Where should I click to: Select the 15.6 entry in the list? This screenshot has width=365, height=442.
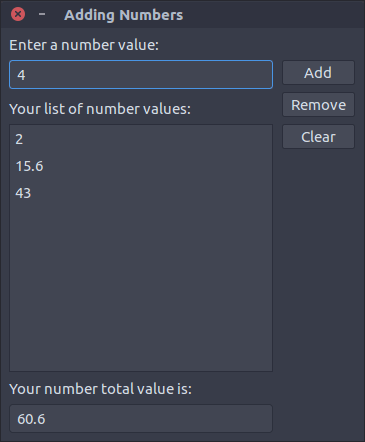(141, 166)
